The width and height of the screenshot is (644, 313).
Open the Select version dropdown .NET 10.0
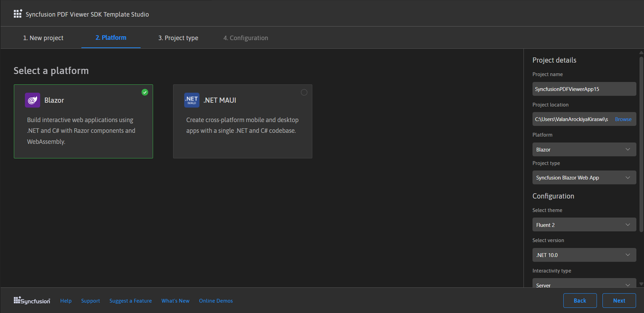(584, 255)
